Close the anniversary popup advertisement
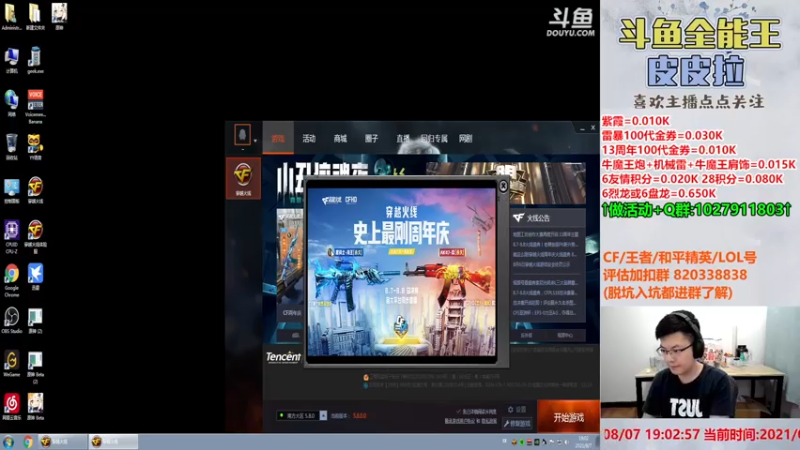This screenshot has height=450, width=800. 503,186
